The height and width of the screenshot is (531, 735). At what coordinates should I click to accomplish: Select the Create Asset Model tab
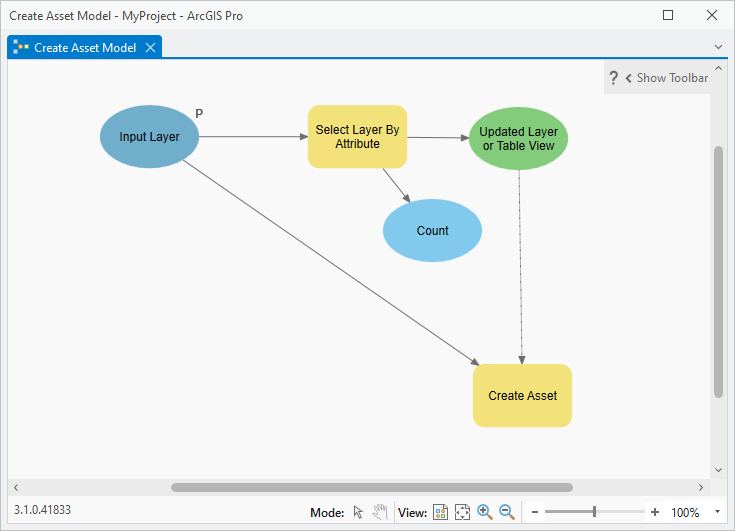pyautogui.click(x=85, y=48)
